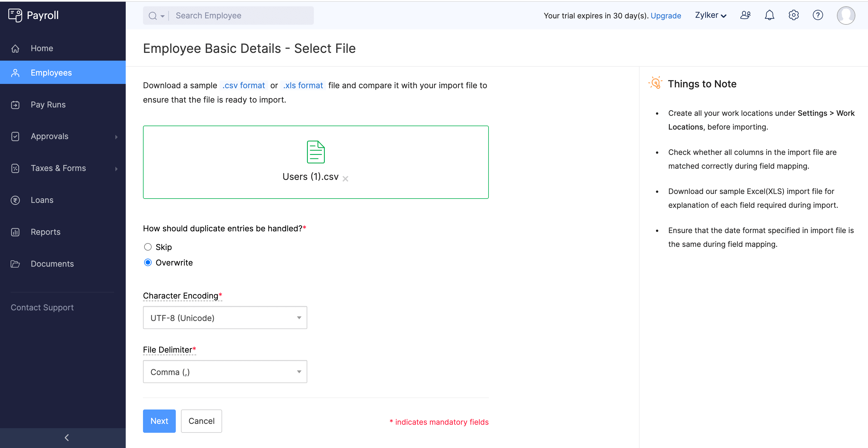Open the Loans icon in sidebar

click(16, 200)
